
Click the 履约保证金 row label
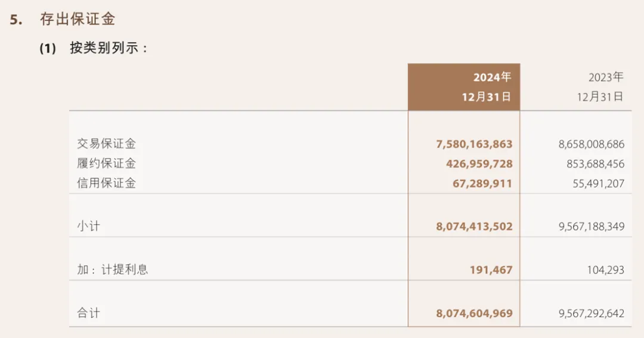click(x=106, y=163)
